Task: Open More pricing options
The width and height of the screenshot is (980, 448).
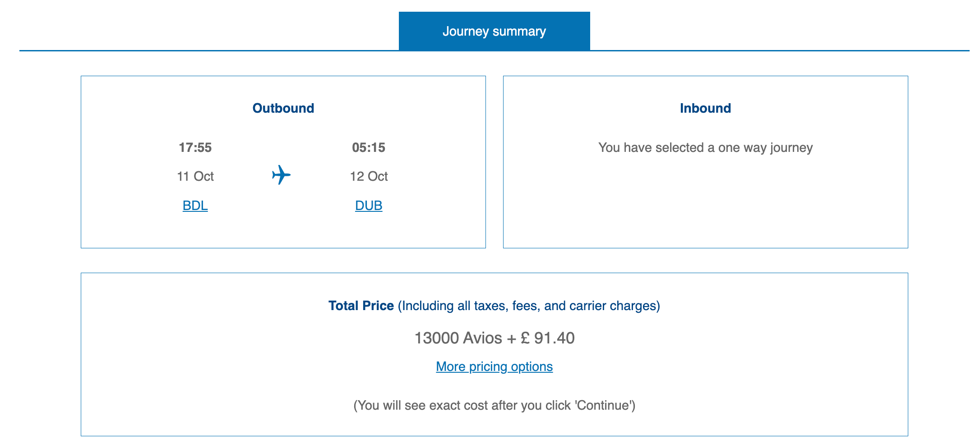Action: (x=494, y=366)
